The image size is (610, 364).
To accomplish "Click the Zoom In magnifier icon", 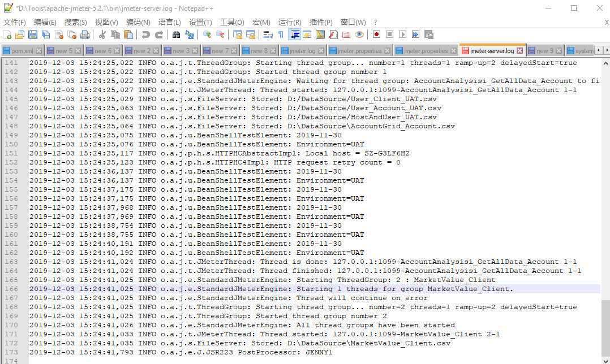I will (207, 34).
